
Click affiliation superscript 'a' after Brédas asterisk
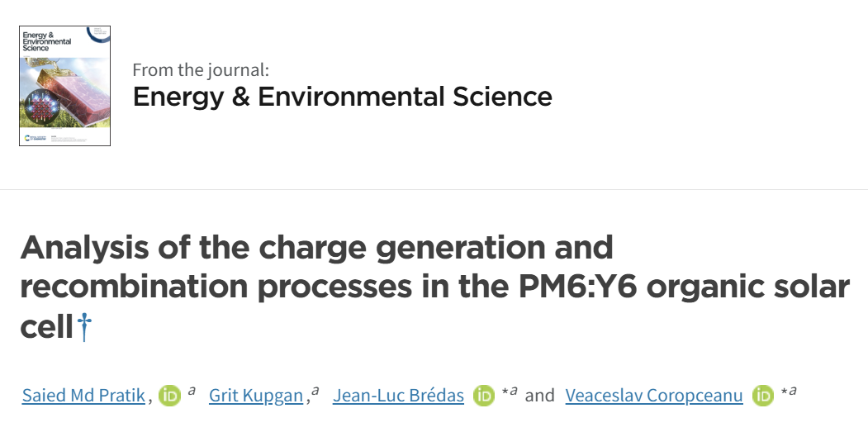514,391
